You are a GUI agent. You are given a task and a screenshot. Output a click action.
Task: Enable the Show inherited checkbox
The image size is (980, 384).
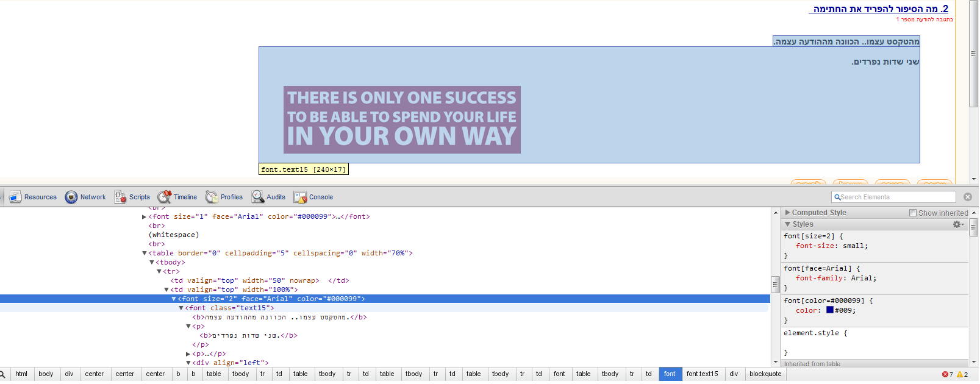point(913,213)
